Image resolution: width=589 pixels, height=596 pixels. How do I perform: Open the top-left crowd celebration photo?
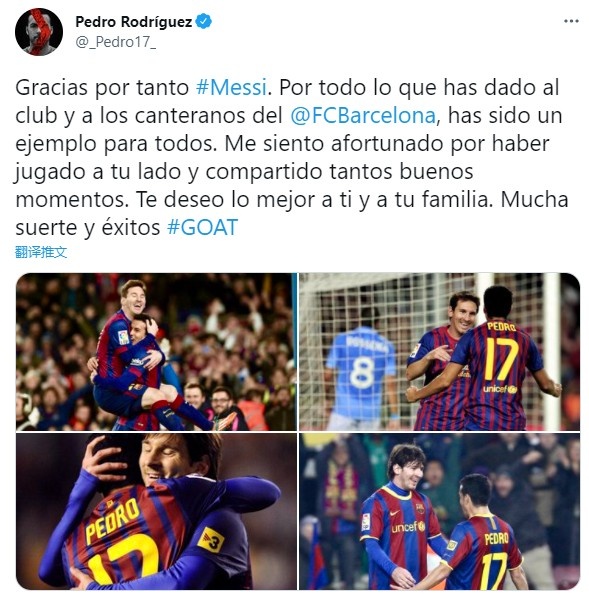pyautogui.click(x=156, y=352)
